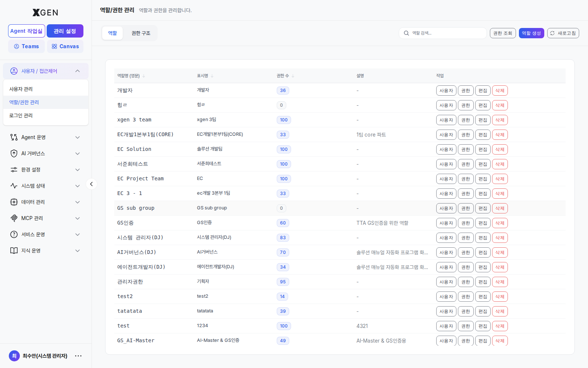Click the 환경 설정 sliders icon
This screenshot has width=588, height=368.
(x=14, y=170)
